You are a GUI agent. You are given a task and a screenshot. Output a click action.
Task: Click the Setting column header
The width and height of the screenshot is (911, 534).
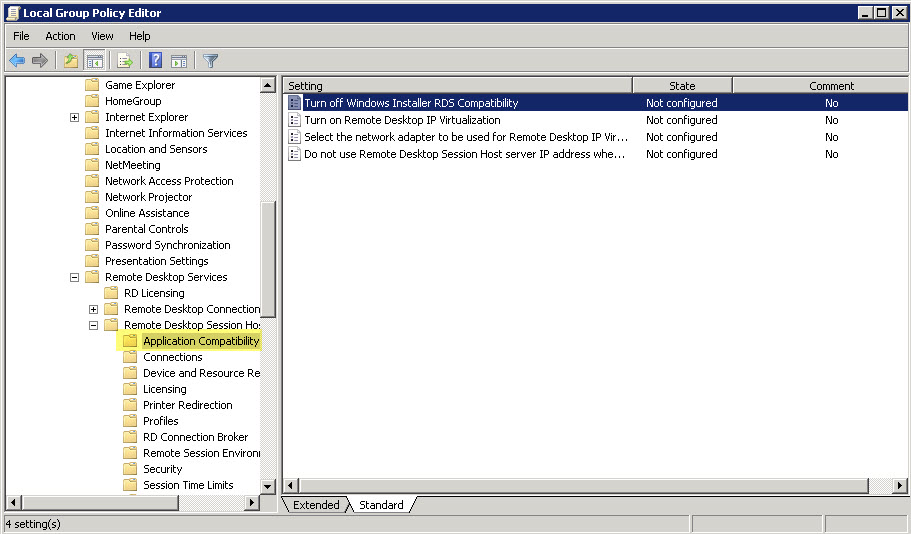pos(457,86)
